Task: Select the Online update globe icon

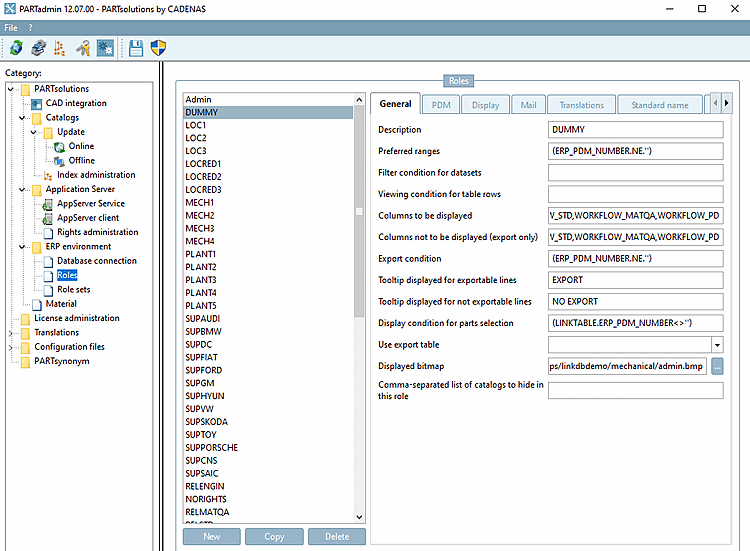Action: [x=60, y=146]
